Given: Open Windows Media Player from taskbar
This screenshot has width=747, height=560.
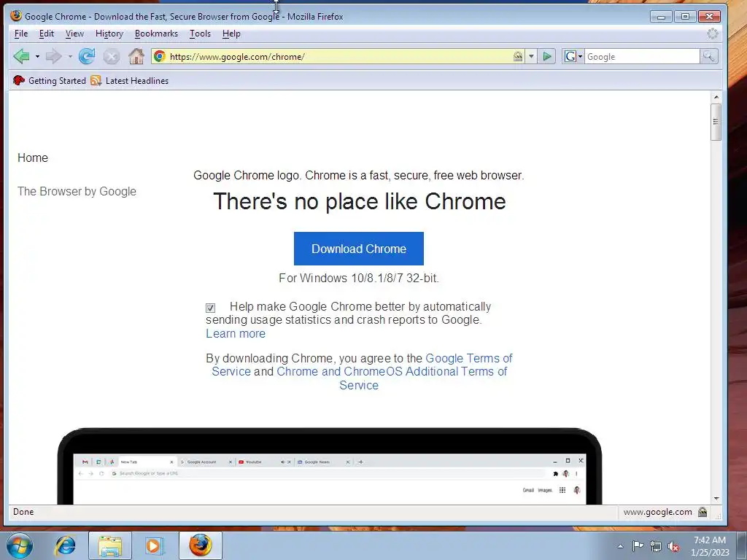Looking at the screenshot, I should tap(155, 545).
